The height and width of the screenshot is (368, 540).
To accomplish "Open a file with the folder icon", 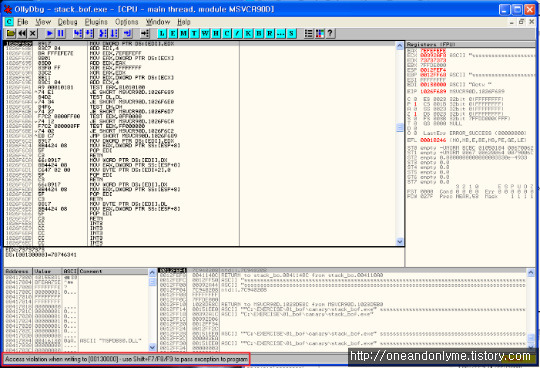I will 11,33.
